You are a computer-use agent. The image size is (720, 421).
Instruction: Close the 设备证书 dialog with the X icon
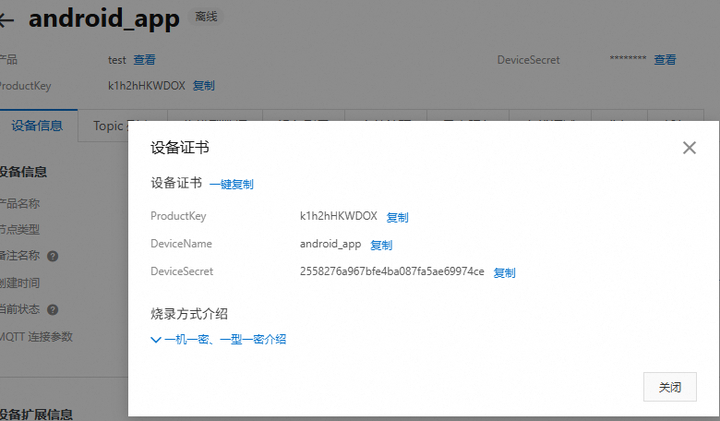689,148
